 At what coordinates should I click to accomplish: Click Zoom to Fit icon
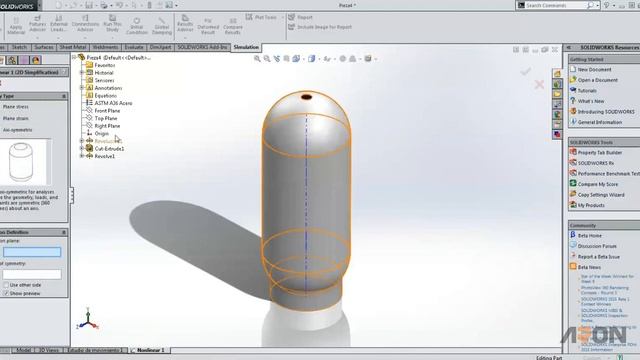(x=257, y=59)
